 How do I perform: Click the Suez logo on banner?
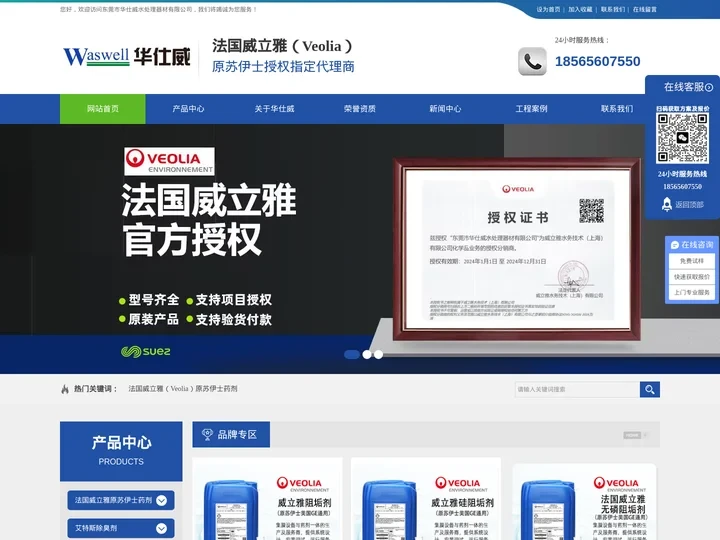tap(146, 352)
